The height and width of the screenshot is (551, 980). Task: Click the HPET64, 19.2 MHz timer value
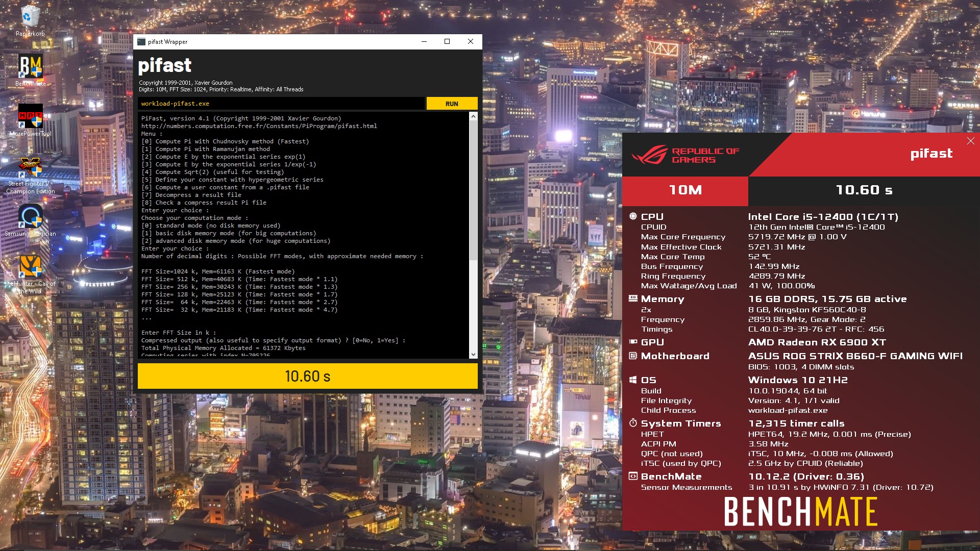[x=829, y=434]
